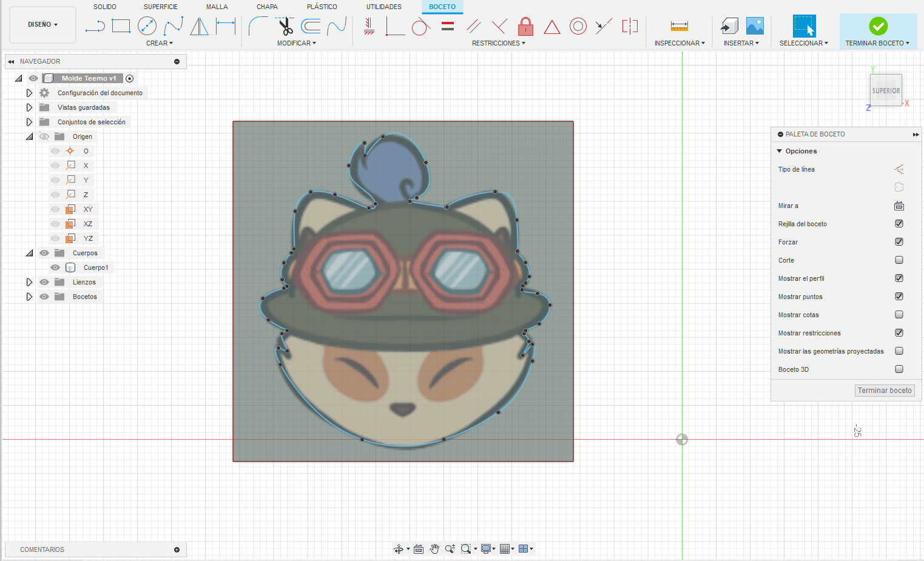The width and height of the screenshot is (924, 561).
Task: Expand Conjuntos de selección node
Action: tap(29, 122)
